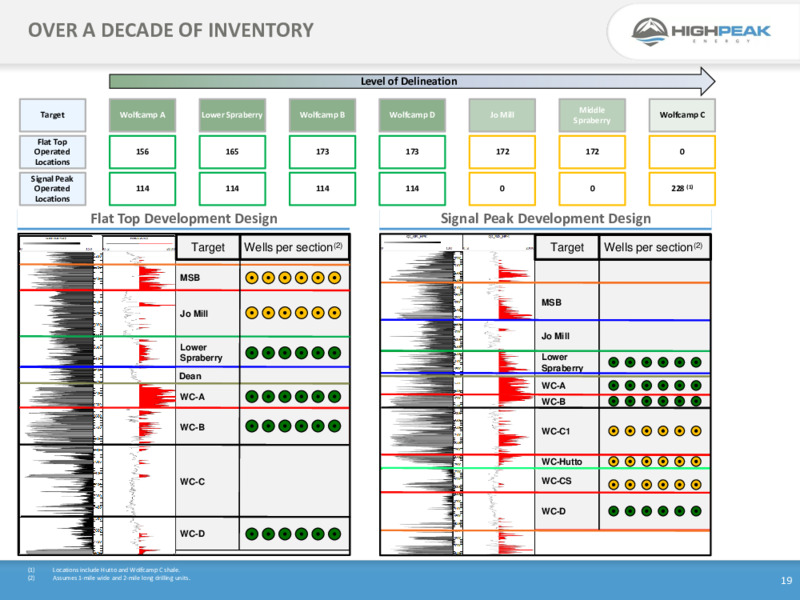Image resolution: width=800 pixels, height=600 pixels.
Task: Select the slide title 'Over a Decade of Inventory'
Action: pyautogui.click(x=170, y=30)
